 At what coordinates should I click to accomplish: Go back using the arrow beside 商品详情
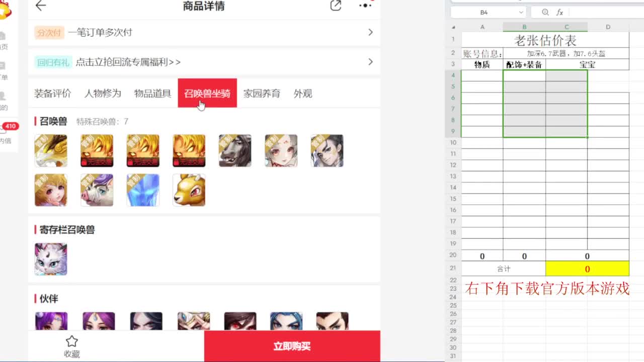pyautogui.click(x=41, y=6)
